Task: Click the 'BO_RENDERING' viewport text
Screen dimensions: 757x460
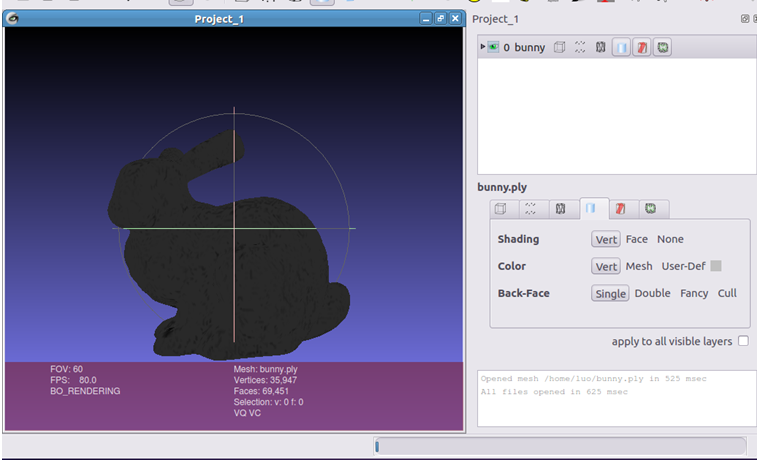Action: click(85, 391)
